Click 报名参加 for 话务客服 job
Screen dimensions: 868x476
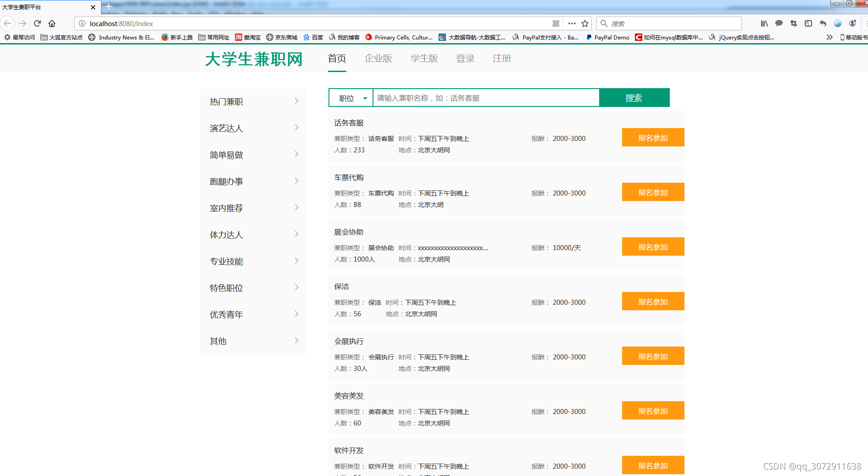click(653, 137)
